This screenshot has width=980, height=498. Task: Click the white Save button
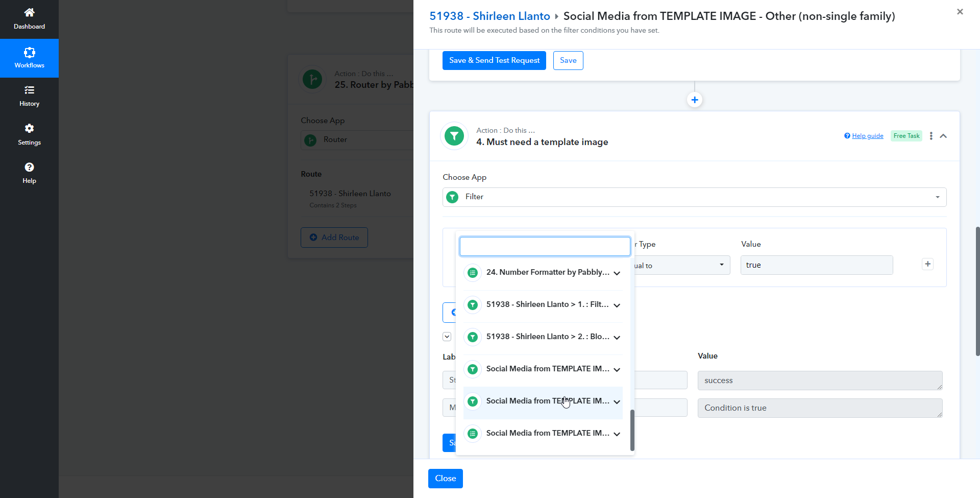[568, 60]
